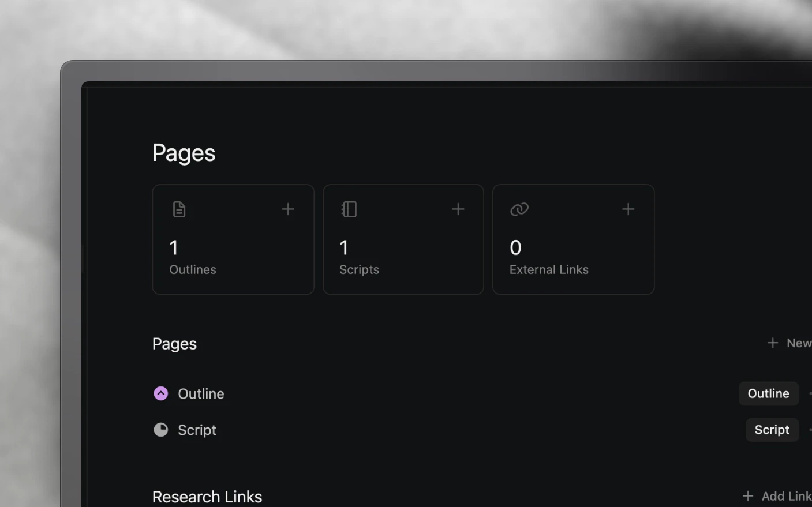Viewport: 812px width, 507px height.
Task: Click the Scripts count of 1
Action: [x=344, y=248]
